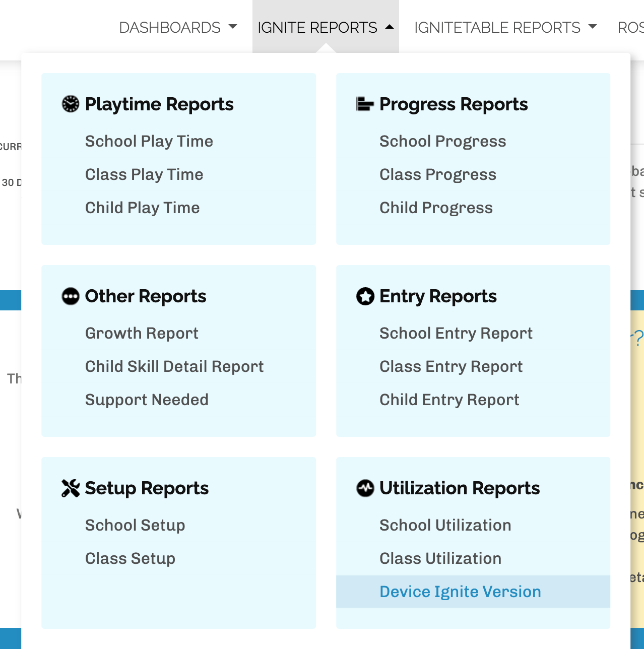Select the highlighted Device Ignite Version entry
644x649 pixels.
pos(460,592)
